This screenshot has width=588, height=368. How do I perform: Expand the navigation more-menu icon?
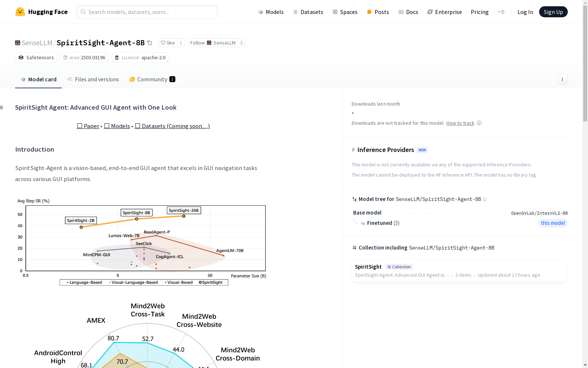point(501,12)
